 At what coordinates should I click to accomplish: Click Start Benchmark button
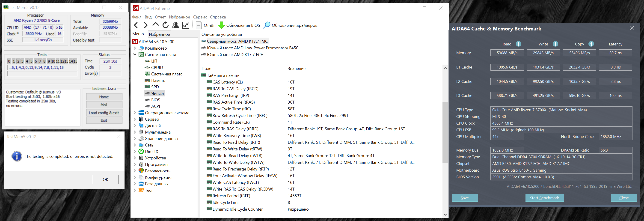(544, 198)
